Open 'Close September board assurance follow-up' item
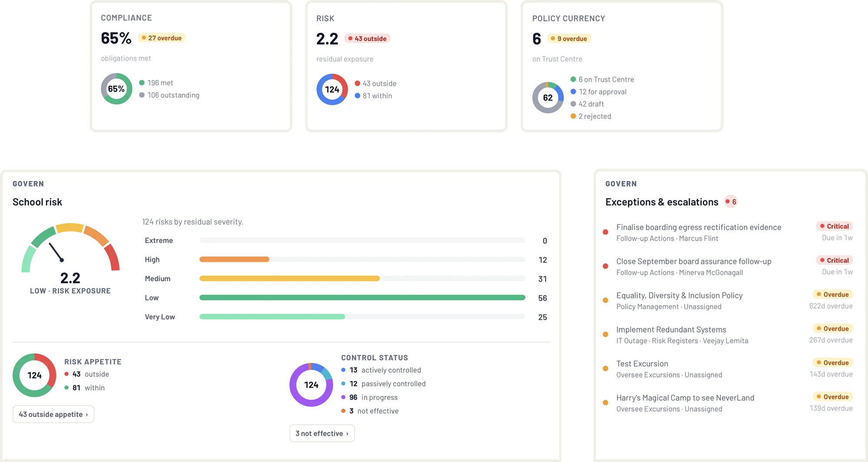The height and width of the screenshot is (462, 868). tap(728, 267)
